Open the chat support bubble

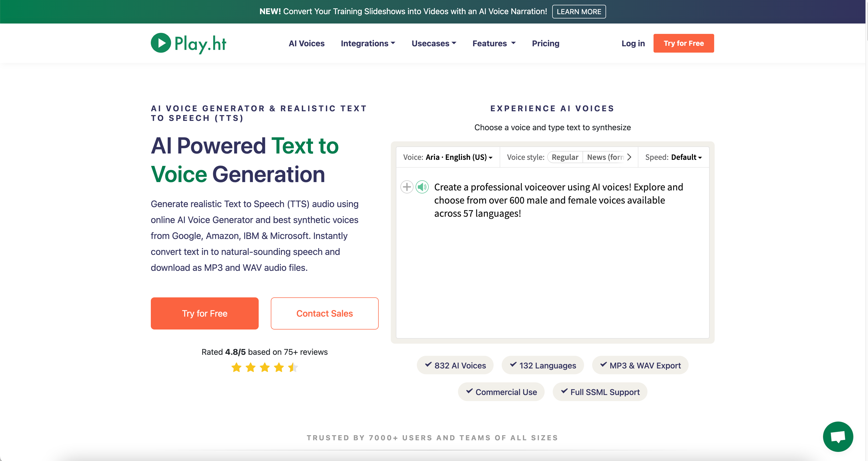[838, 436]
